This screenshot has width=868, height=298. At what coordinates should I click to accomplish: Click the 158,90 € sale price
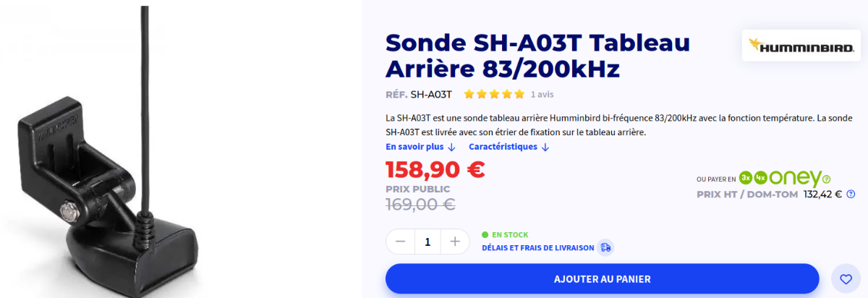point(435,169)
